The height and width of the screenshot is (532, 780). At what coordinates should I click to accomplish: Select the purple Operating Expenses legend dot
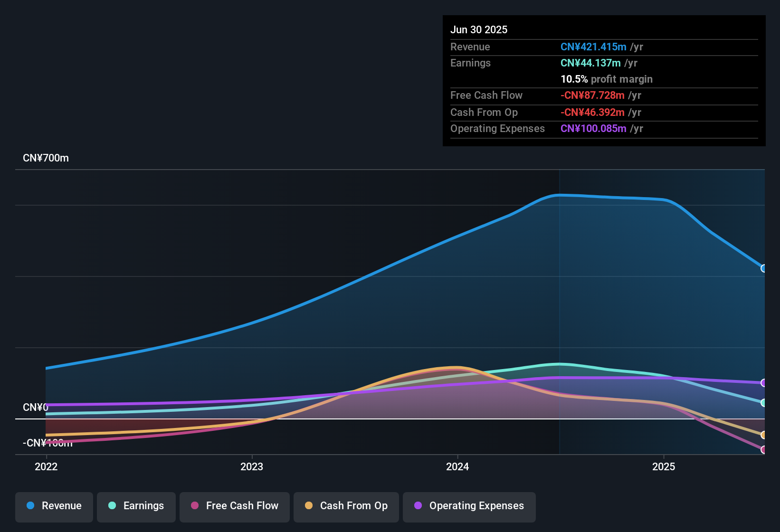[x=418, y=506]
